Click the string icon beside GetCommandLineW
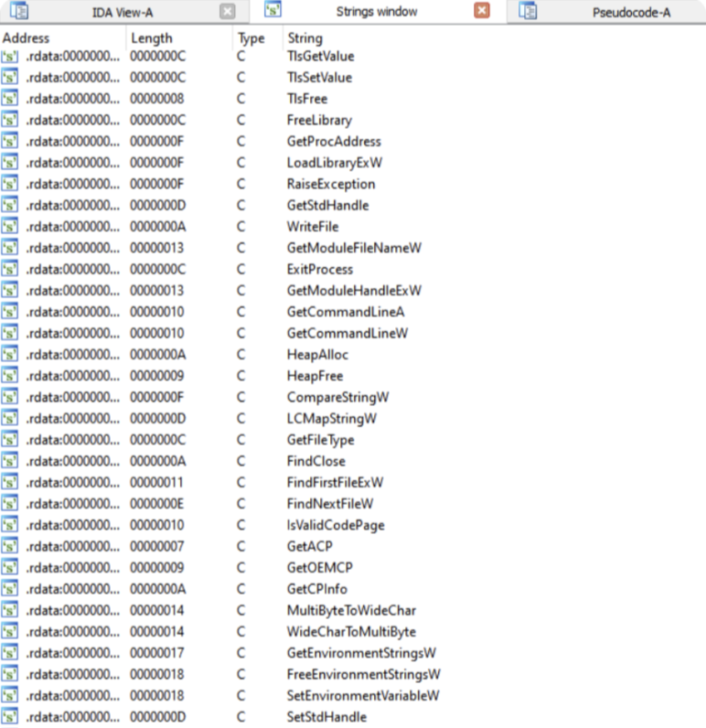Viewport: 706px width, 728px height. pos(10,333)
